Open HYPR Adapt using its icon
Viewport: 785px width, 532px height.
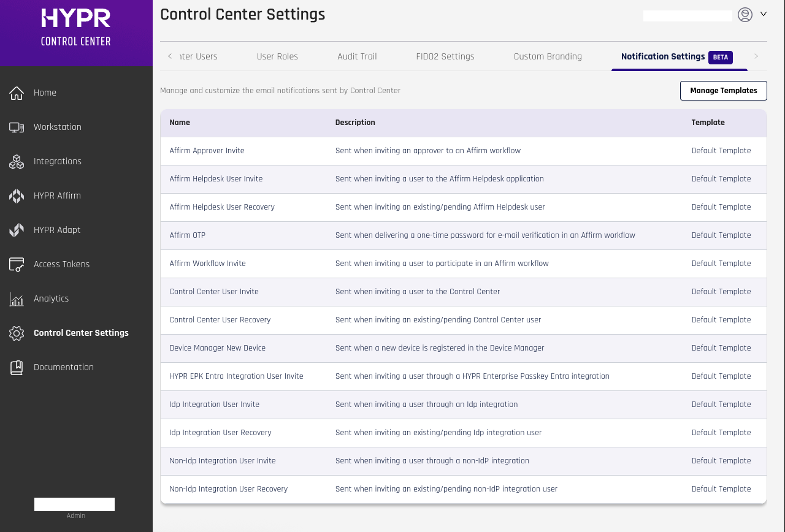(x=17, y=230)
